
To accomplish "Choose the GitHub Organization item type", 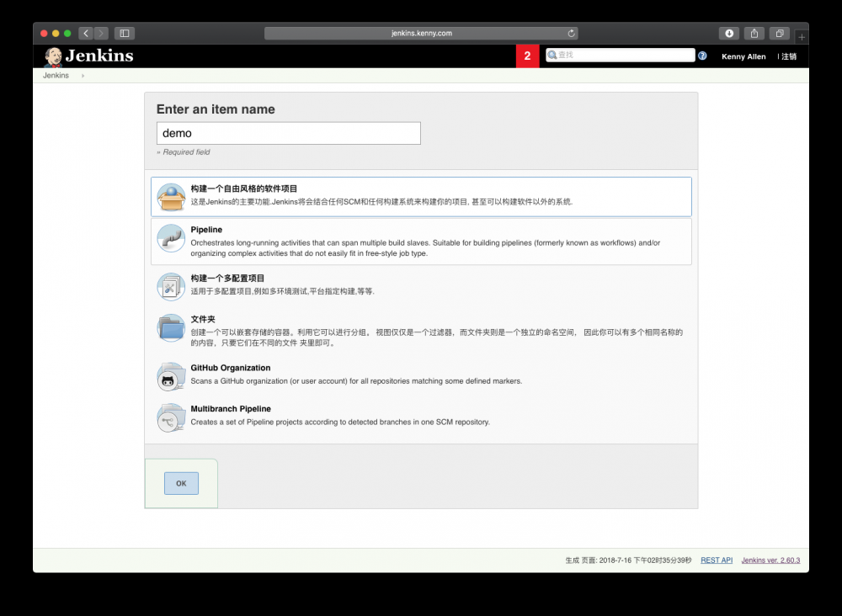I will pyautogui.click(x=421, y=374).
